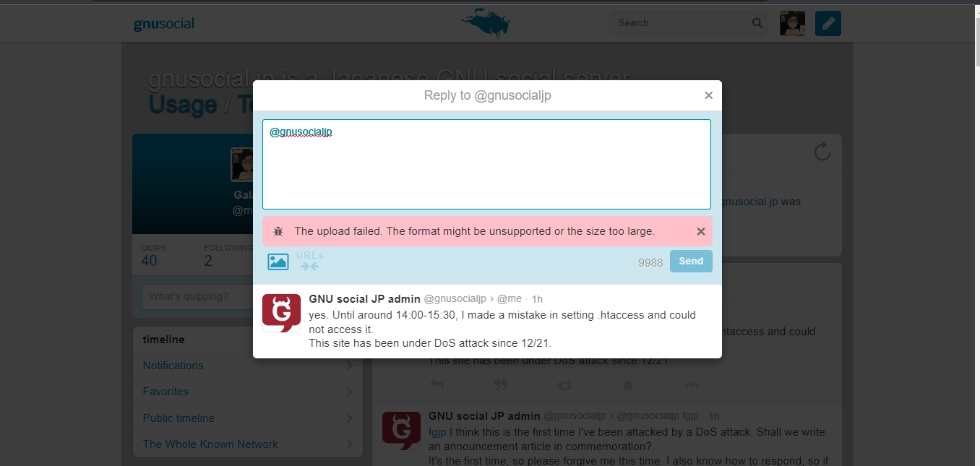
Task: Click the ellipsis more icon under the background post
Action: (692, 385)
